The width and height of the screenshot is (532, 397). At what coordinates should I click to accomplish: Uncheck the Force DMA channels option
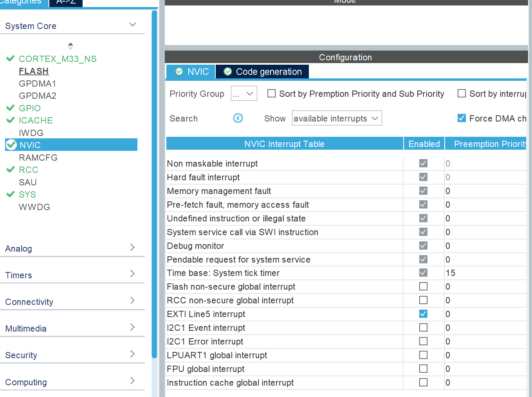click(462, 118)
